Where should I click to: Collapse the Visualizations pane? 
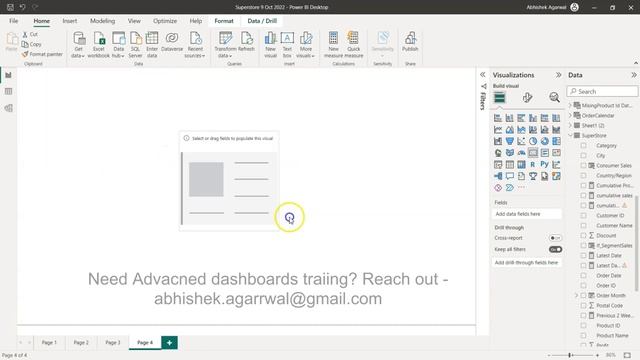(x=558, y=75)
